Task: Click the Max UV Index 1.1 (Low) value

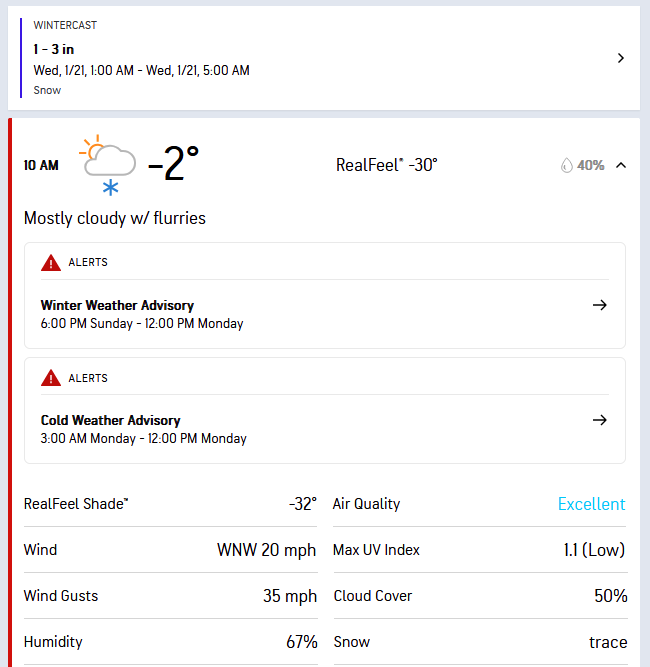Action: pyautogui.click(x=593, y=550)
